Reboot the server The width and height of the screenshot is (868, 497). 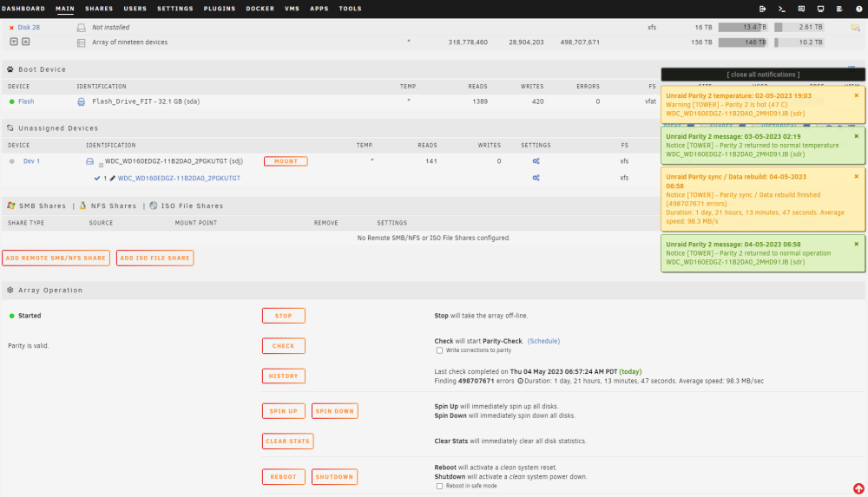point(284,476)
